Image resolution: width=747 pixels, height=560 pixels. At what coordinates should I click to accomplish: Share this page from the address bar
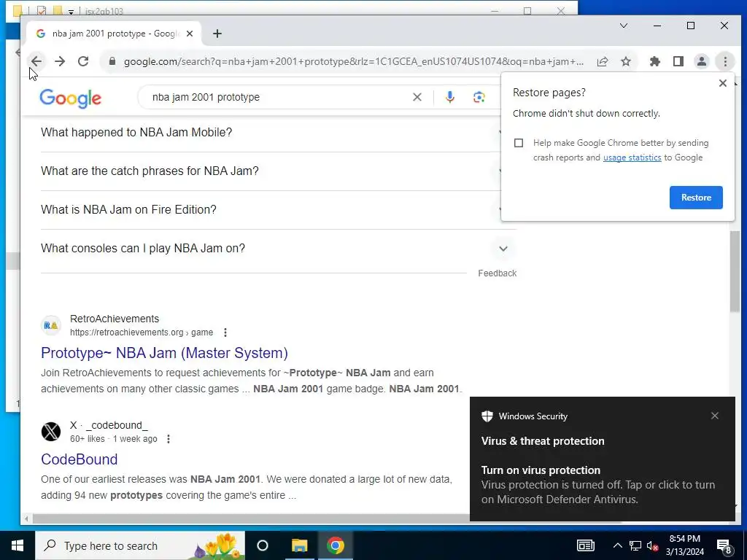[602, 61]
